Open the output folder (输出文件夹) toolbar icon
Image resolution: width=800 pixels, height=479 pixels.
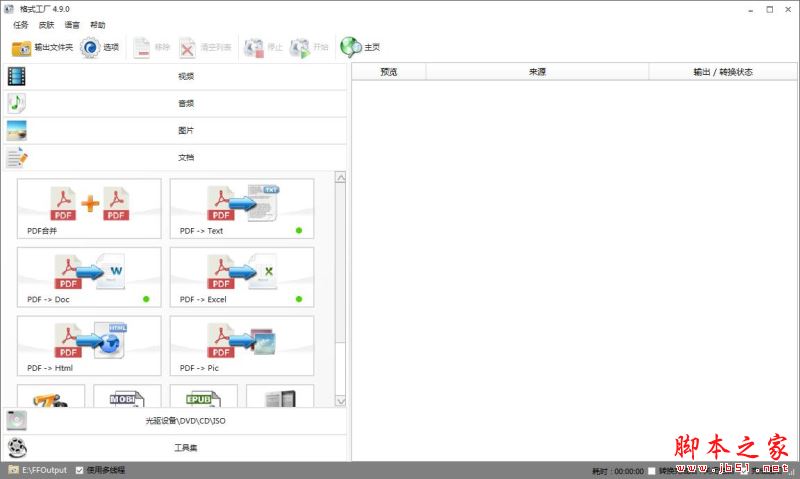22,47
